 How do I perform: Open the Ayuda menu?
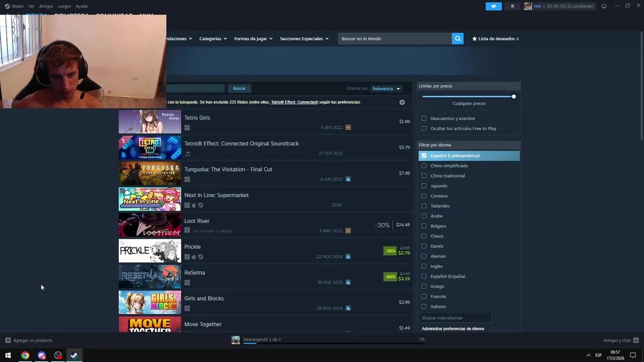(x=82, y=6)
